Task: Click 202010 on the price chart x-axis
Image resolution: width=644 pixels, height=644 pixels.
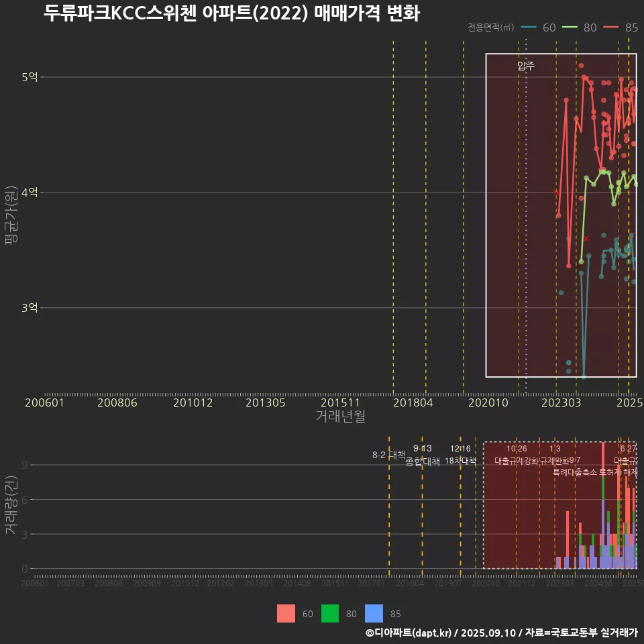Action: pos(488,402)
